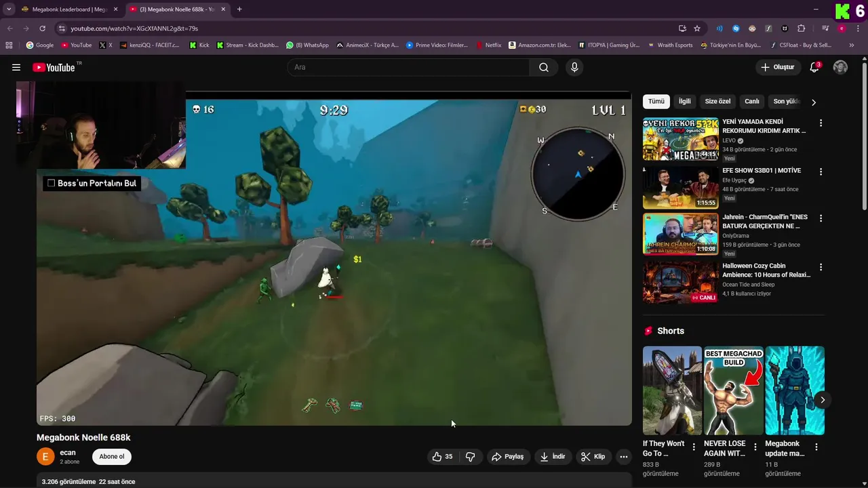Open the notifications bell
868x488 pixels.
click(815, 67)
